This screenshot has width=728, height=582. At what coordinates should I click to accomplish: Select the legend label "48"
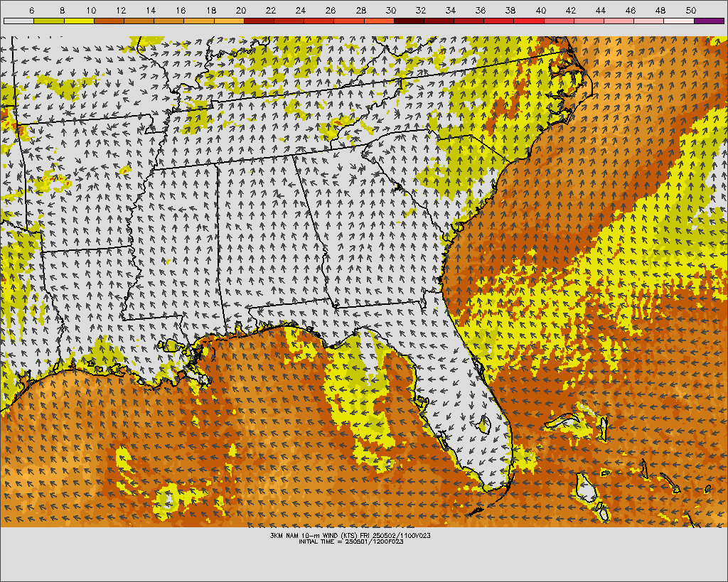click(x=660, y=10)
